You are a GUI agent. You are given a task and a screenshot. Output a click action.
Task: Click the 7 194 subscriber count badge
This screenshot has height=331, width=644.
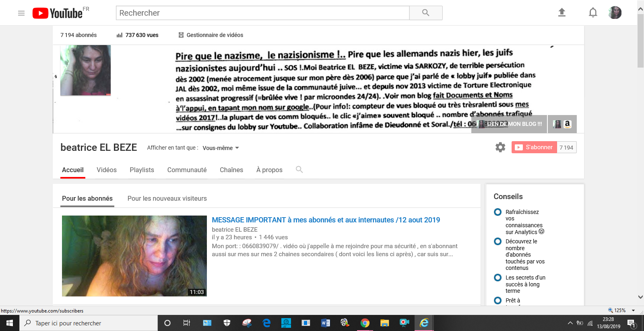pos(566,147)
